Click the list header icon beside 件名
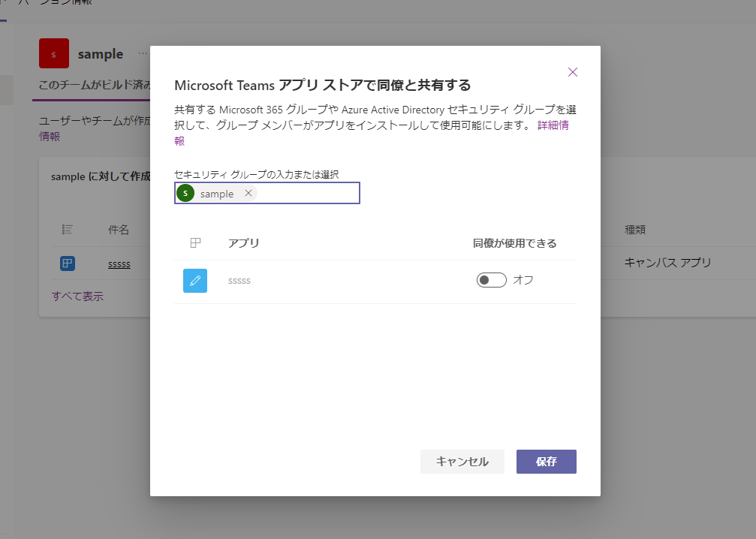 67,230
